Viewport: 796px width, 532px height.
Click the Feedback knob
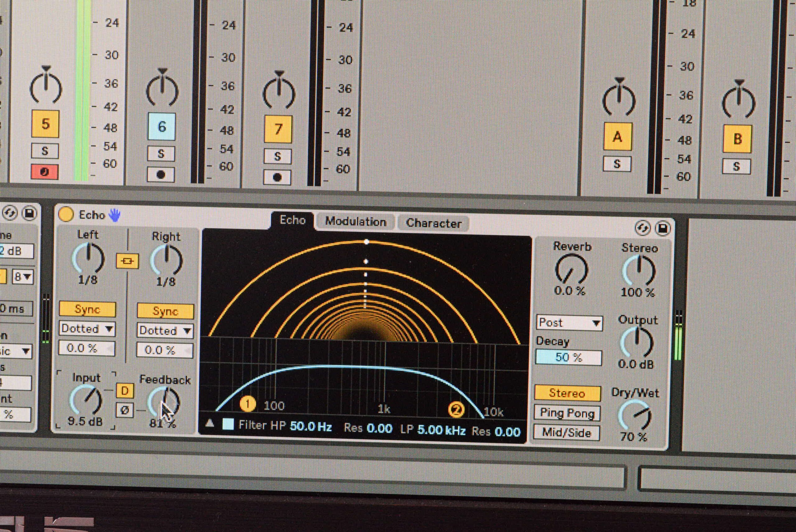coord(164,402)
